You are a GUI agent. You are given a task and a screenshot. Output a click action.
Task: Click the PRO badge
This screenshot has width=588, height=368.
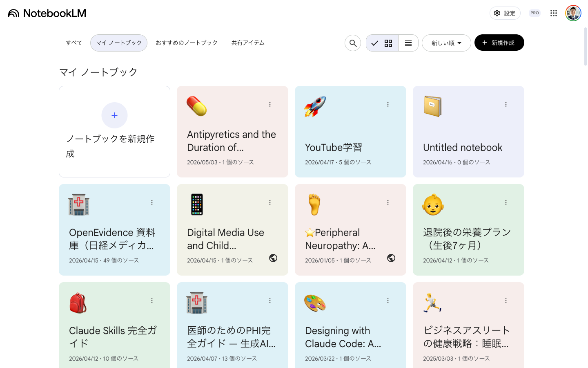tap(535, 13)
